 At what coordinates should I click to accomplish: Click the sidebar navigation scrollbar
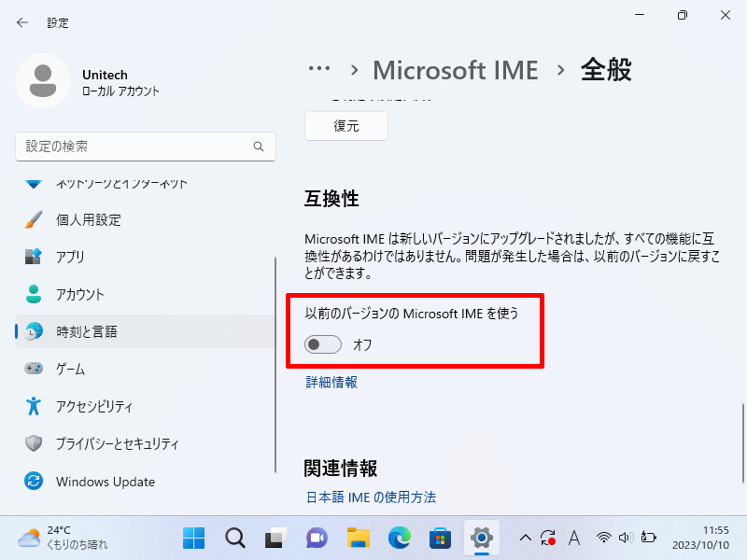click(275, 365)
